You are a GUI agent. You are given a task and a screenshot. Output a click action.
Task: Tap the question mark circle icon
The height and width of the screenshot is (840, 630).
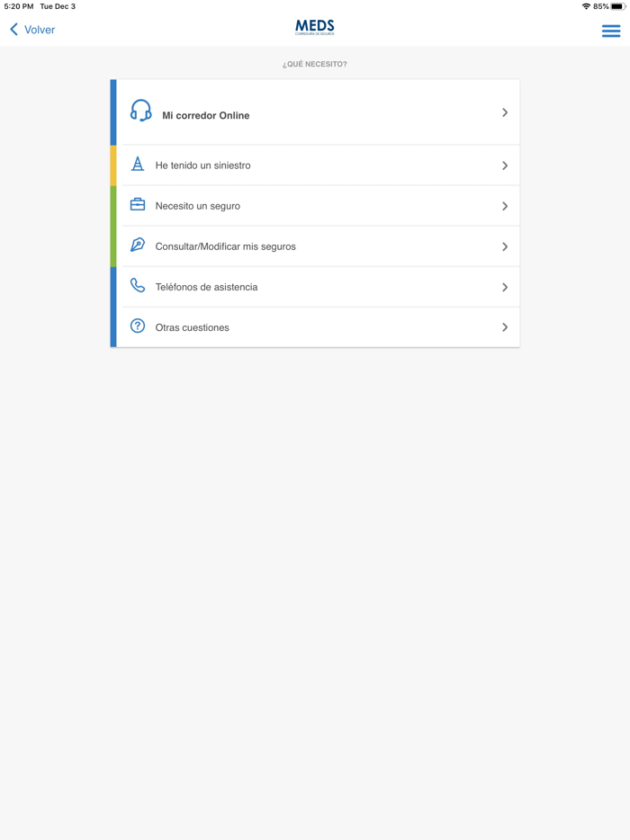point(138,326)
